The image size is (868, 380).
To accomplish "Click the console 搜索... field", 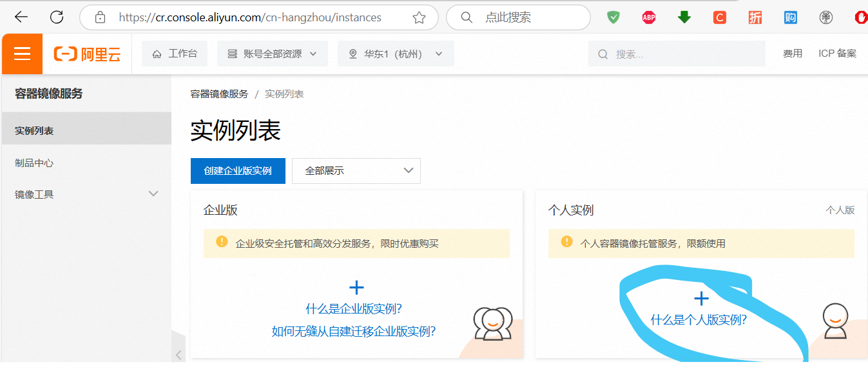I will (677, 54).
